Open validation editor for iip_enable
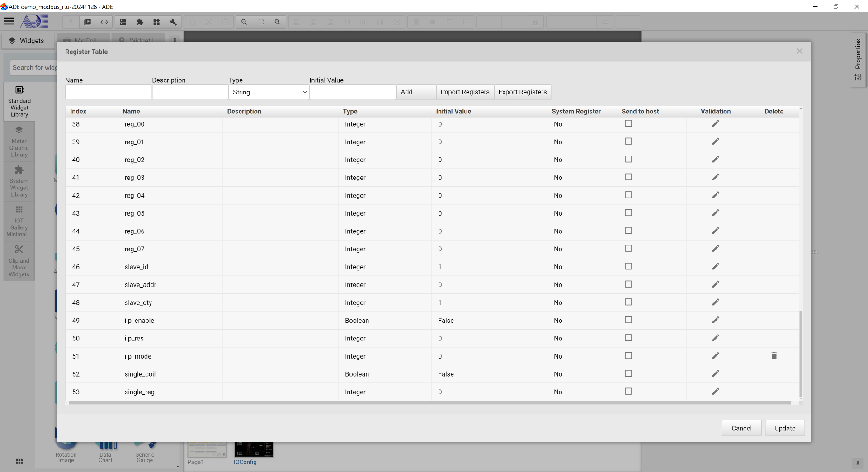This screenshot has height=472, width=868. click(715, 320)
